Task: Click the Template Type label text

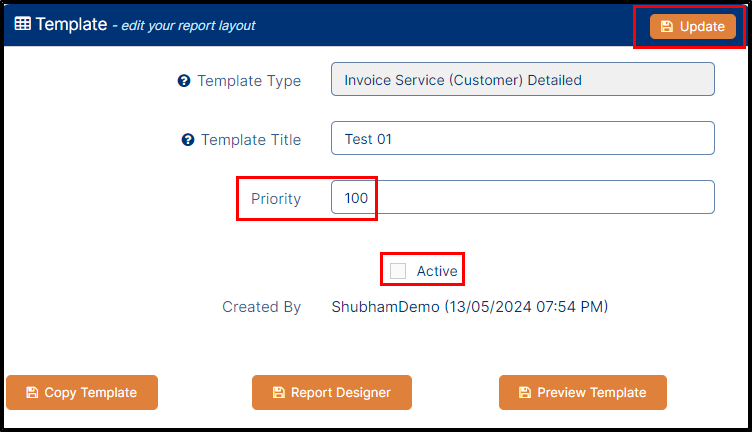Action: (249, 81)
